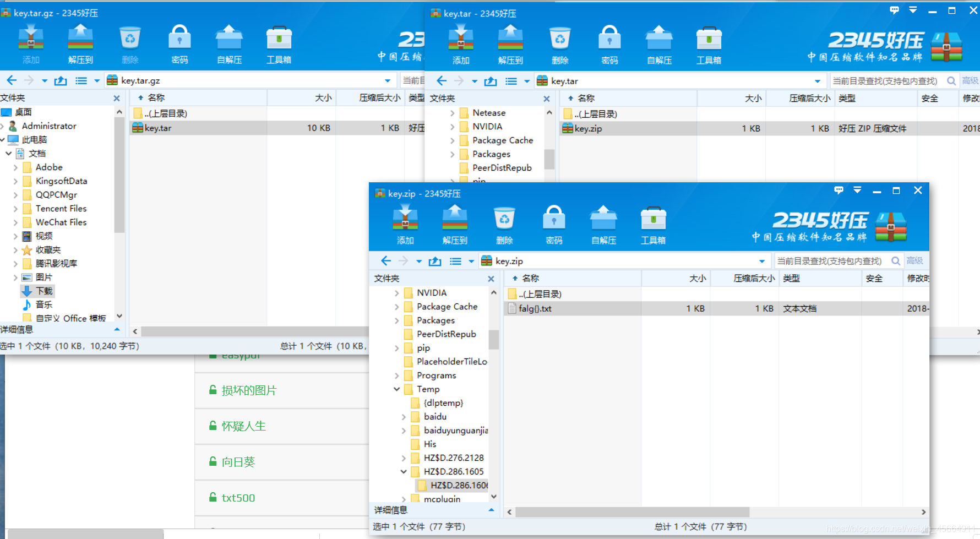Expand path dropdown in key.tar address bar
This screenshot has width=980, height=539.
coord(818,81)
